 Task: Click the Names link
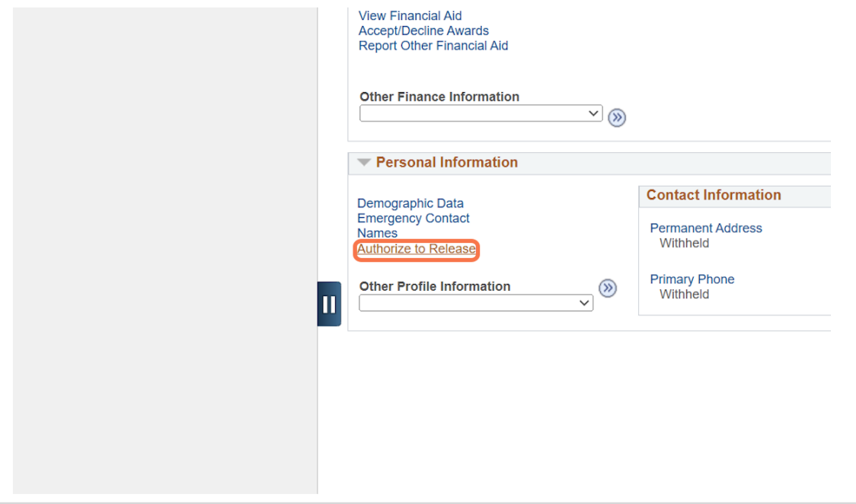[377, 233]
